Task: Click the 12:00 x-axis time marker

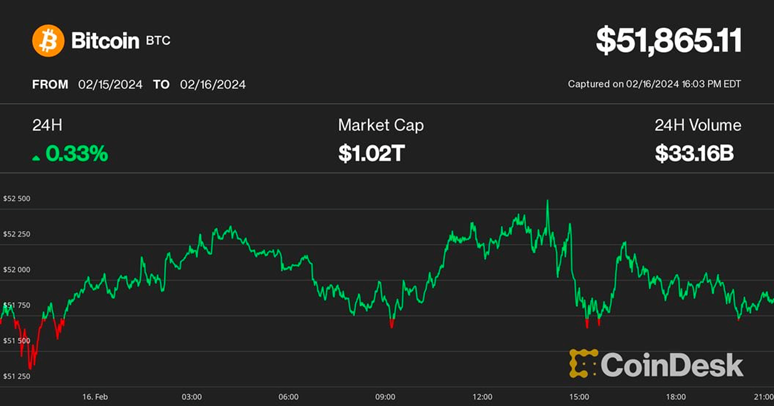Action: pos(482,396)
